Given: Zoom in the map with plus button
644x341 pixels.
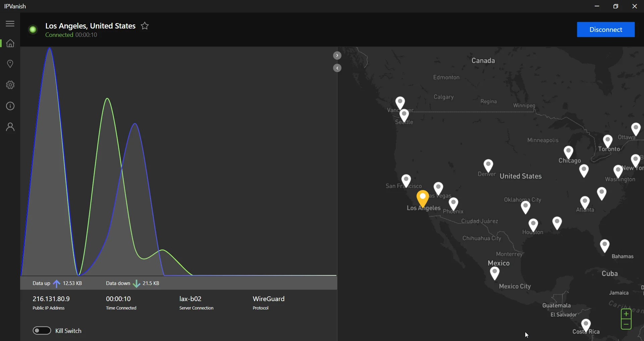Looking at the screenshot, I should click(x=626, y=314).
